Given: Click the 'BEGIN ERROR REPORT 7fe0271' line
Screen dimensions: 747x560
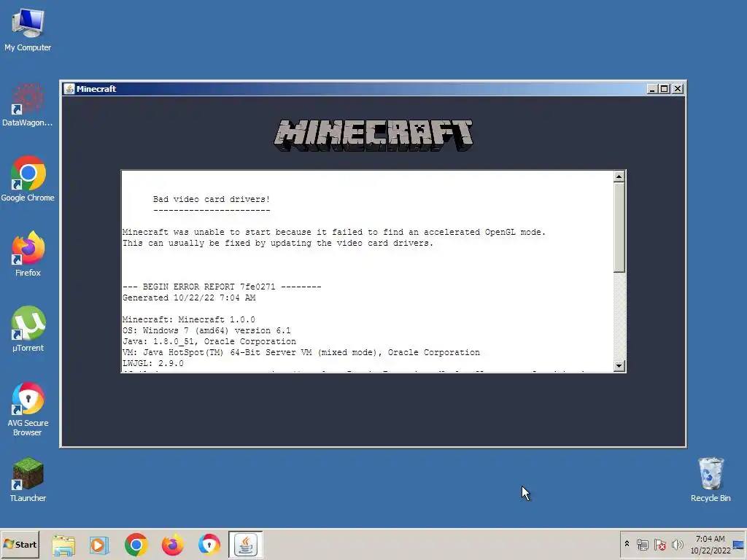Looking at the screenshot, I should click(x=222, y=287).
